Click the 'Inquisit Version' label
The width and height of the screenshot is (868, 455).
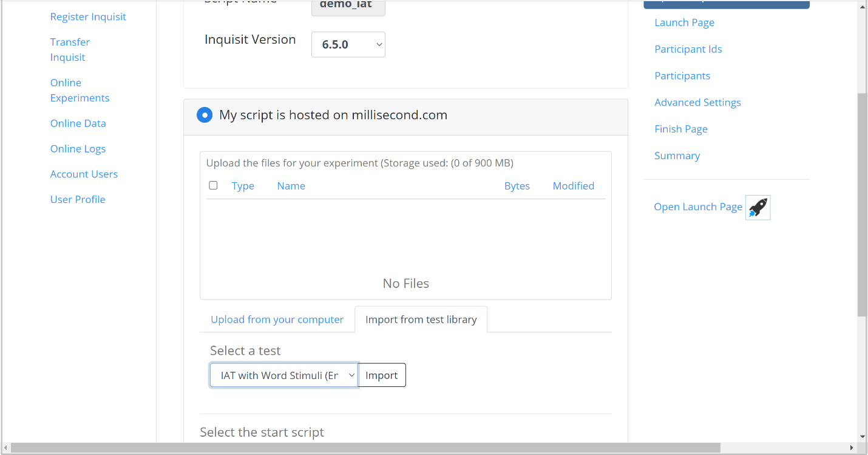click(x=250, y=39)
